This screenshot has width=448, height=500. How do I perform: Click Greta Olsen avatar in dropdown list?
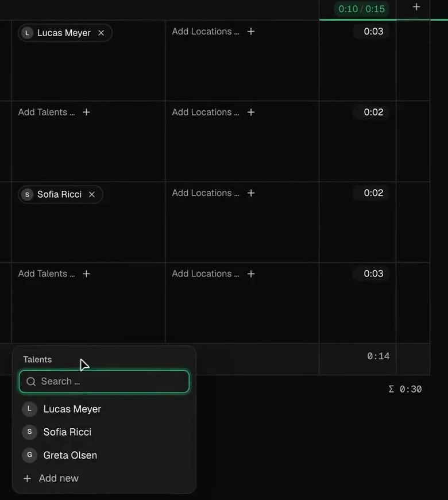point(30,455)
